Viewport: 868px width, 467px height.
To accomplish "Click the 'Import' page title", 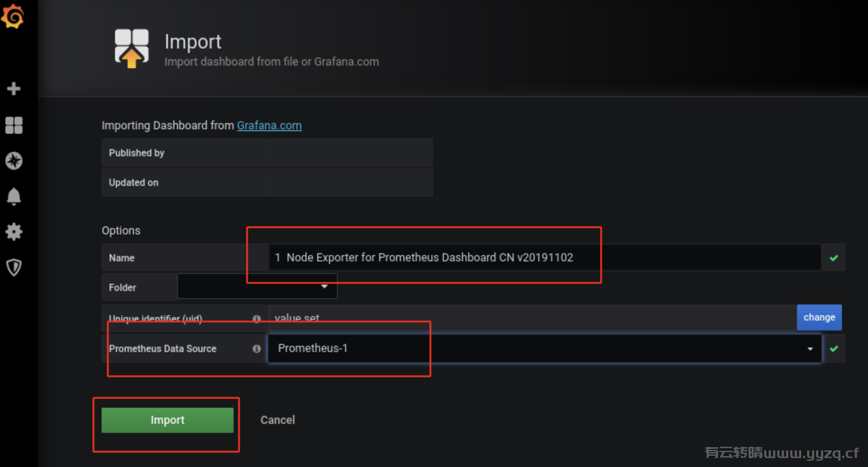I will pos(193,42).
